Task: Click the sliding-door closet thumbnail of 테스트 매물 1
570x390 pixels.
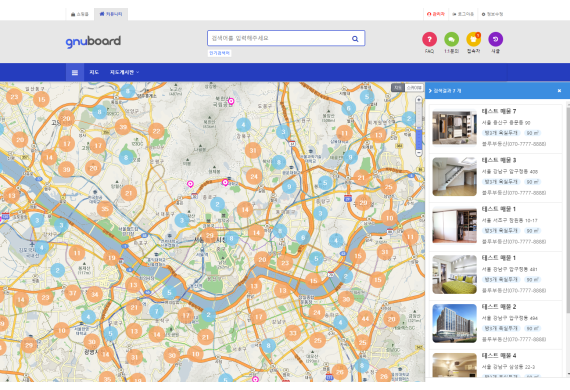Action: click(x=454, y=225)
